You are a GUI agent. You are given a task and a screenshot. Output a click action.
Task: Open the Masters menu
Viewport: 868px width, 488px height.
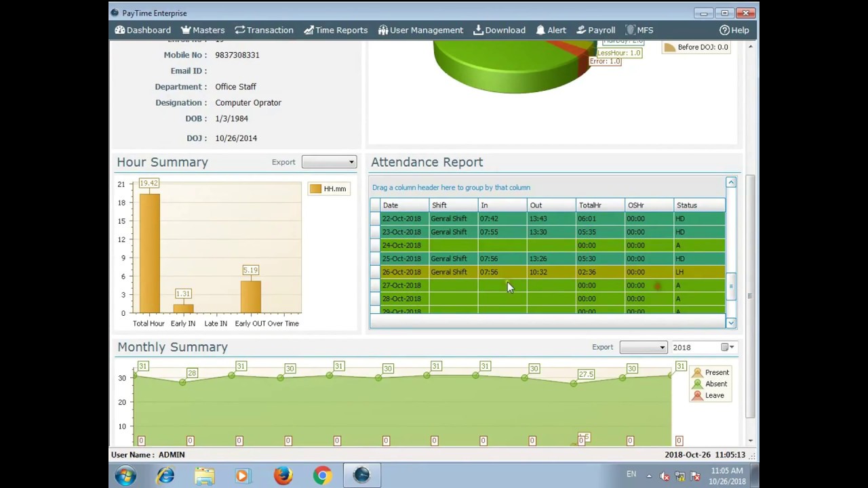[x=202, y=30]
